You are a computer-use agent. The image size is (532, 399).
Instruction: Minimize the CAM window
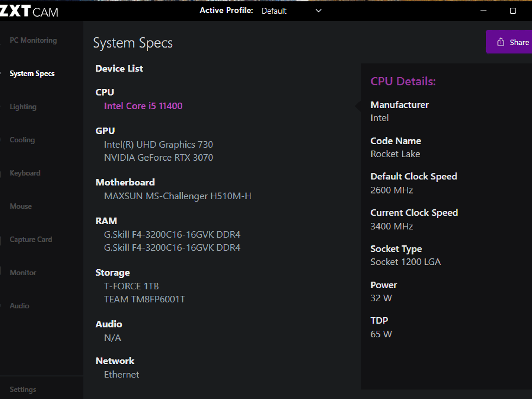click(x=483, y=11)
